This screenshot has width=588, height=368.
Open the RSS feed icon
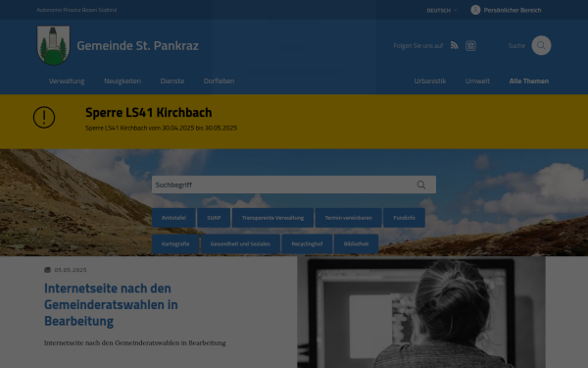pos(454,45)
